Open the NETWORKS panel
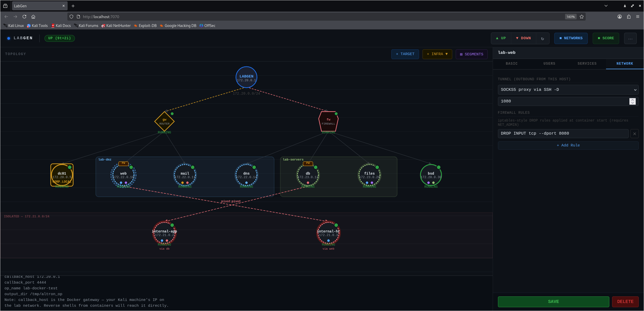This screenshot has width=644, height=311. (571, 38)
